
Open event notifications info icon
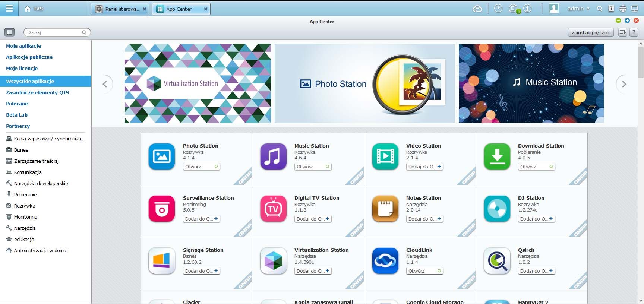pyautogui.click(x=527, y=8)
